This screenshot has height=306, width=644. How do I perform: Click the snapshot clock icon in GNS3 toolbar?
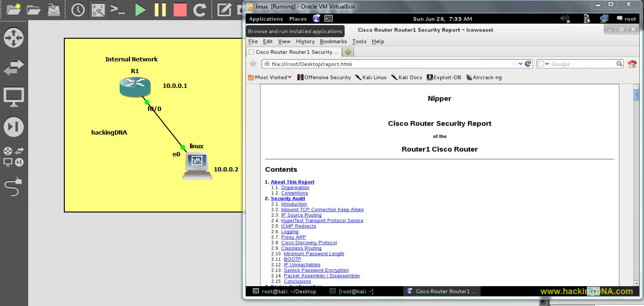click(78, 9)
